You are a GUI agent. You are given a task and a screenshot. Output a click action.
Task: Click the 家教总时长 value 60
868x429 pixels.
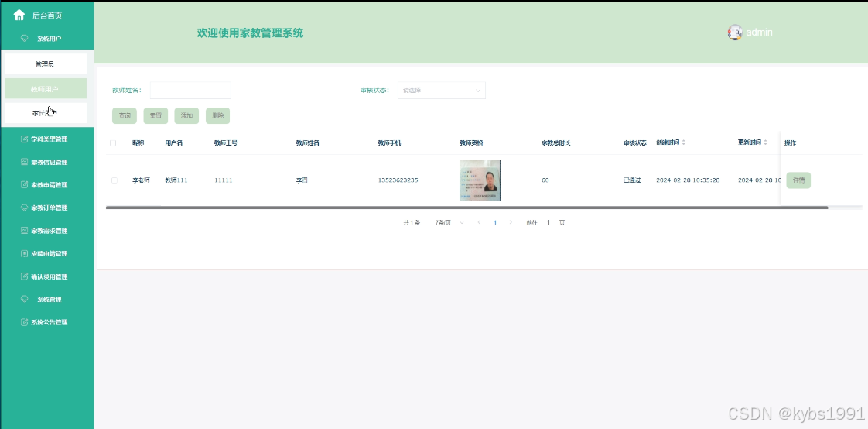click(x=545, y=180)
